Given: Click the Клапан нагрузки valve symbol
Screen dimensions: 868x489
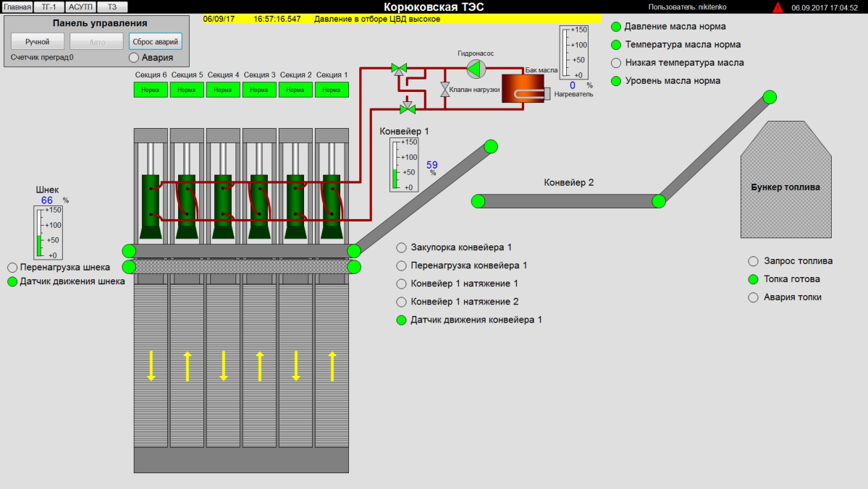Looking at the screenshot, I should 445,90.
